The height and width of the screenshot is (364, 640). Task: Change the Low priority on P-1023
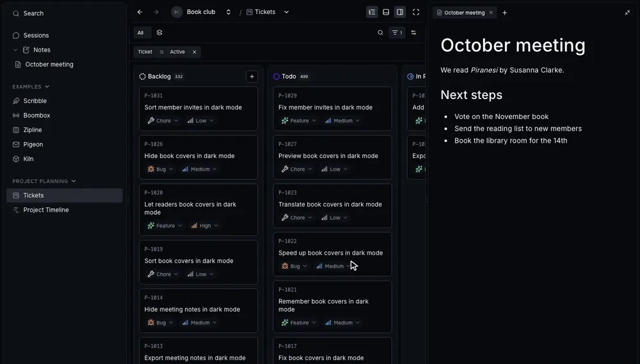click(334, 218)
